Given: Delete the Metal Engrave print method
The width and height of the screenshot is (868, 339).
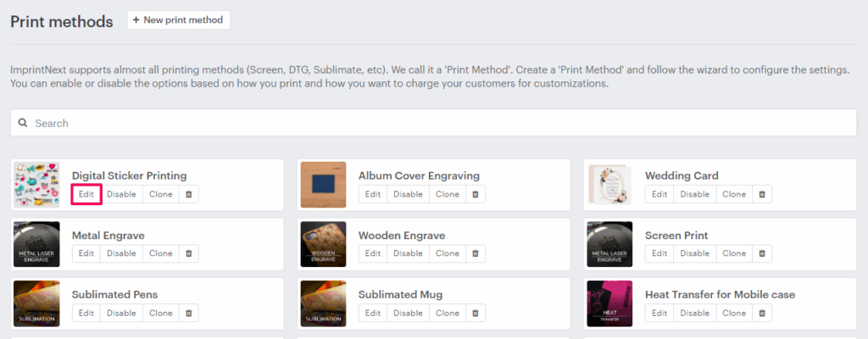Looking at the screenshot, I should [189, 253].
